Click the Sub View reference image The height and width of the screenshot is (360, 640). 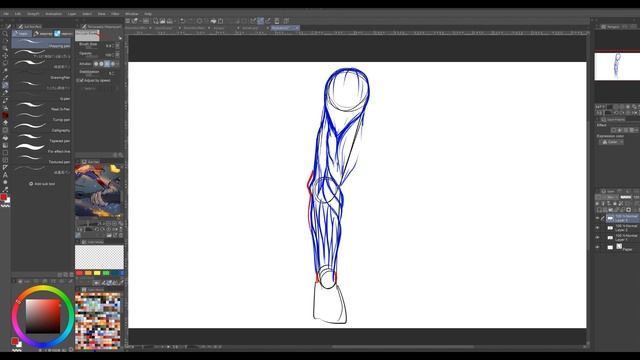coord(98,191)
